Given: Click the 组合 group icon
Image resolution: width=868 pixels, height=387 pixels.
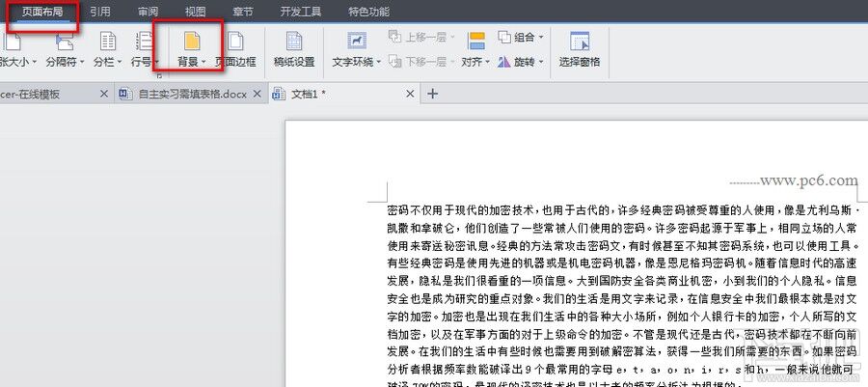Looking at the screenshot, I should pyautogui.click(x=504, y=37).
